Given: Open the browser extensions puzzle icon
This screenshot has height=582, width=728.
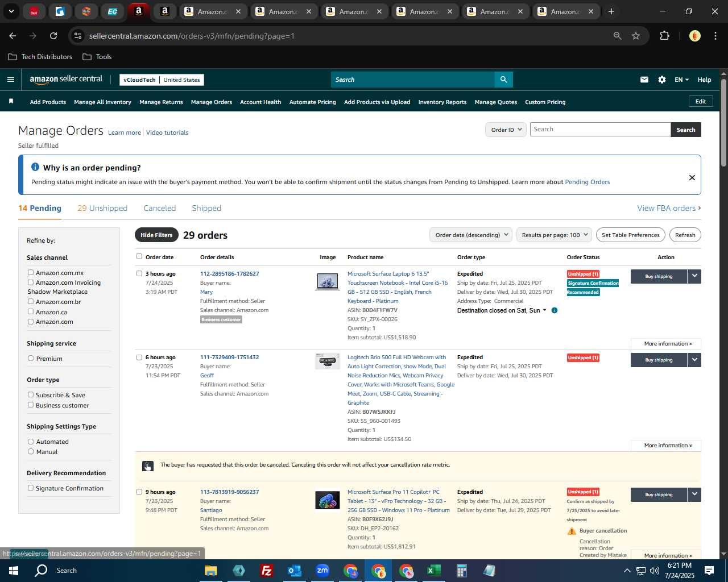Looking at the screenshot, I should point(664,36).
